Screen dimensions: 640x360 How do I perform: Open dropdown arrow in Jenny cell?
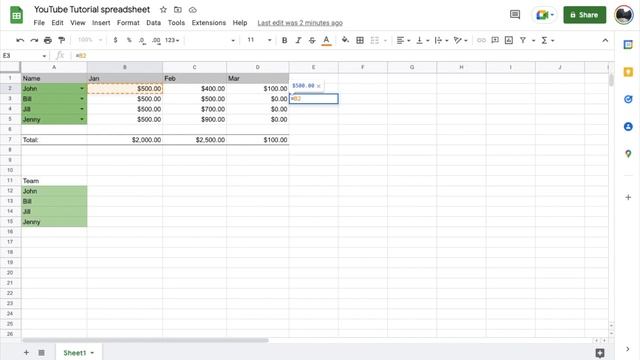coord(82,120)
